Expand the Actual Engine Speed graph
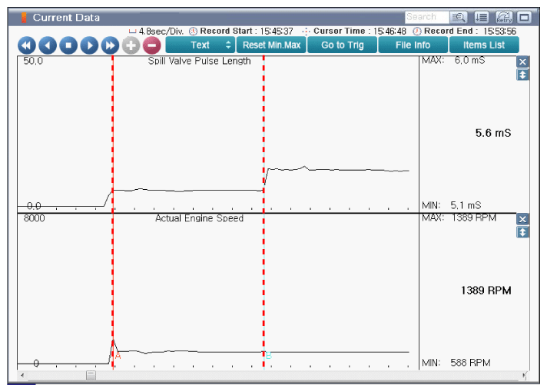 pos(523,231)
